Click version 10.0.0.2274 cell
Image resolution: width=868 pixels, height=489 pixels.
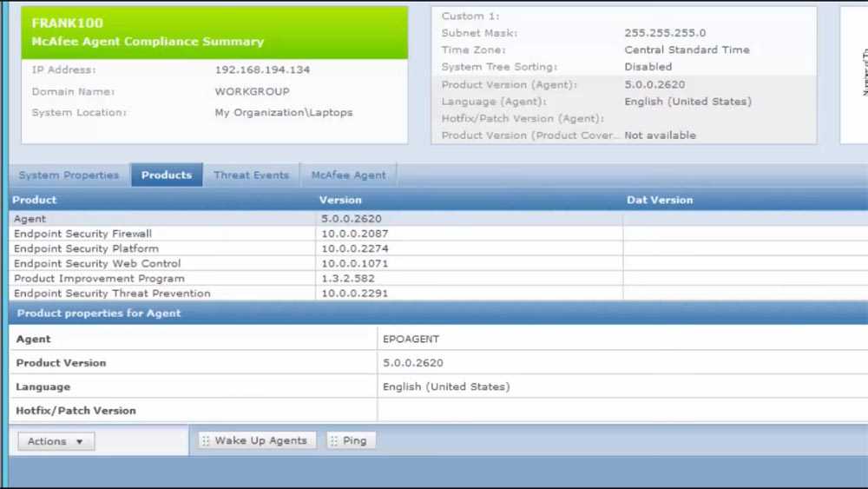pyautogui.click(x=355, y=248)
